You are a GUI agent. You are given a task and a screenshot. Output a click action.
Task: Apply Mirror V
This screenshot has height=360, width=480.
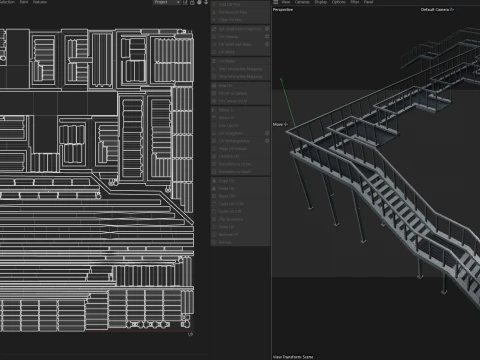coord(240,118)
